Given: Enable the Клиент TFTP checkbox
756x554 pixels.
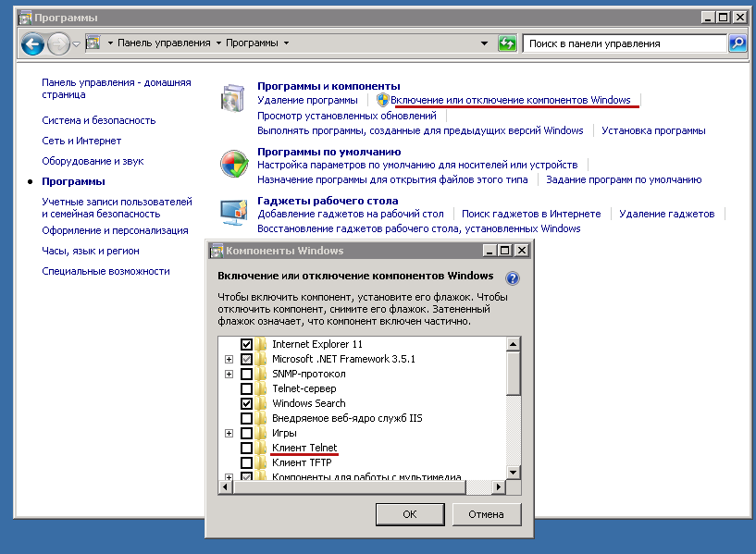Looking at the screenshot, I should tap(246, 463).
